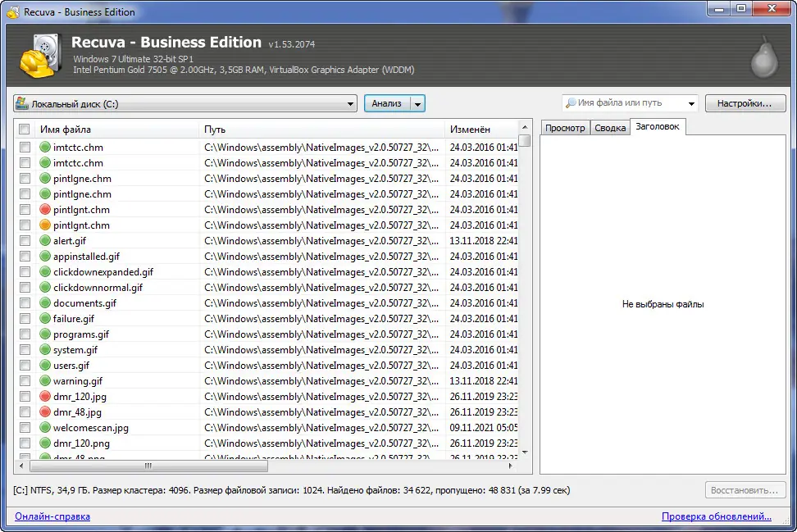Select the Заголовок tab
The image size is (797, 532).
(658, 126)
